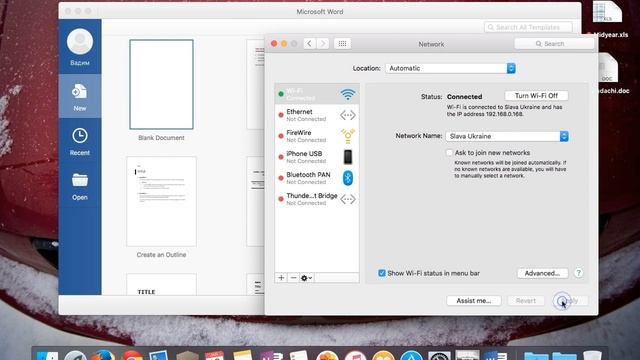The image size is (640, 360).
Task: Select the Create an Outline template
Action: coord(162,201)
